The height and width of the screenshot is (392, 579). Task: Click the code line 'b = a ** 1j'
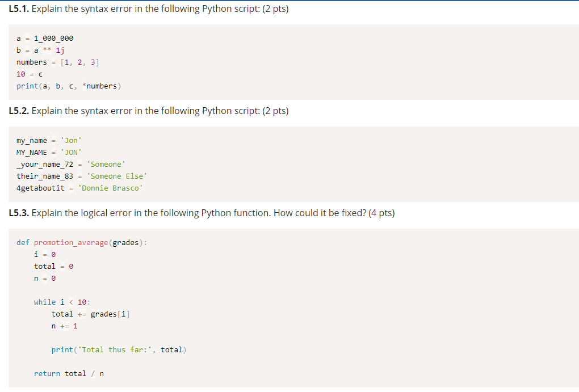click(38, 50)
